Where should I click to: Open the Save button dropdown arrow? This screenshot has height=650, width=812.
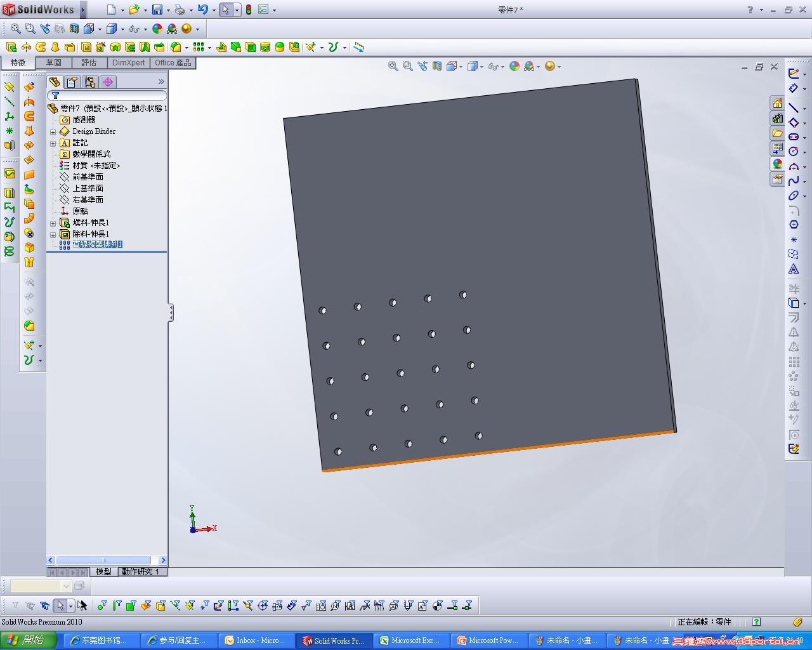coord(168,10)
